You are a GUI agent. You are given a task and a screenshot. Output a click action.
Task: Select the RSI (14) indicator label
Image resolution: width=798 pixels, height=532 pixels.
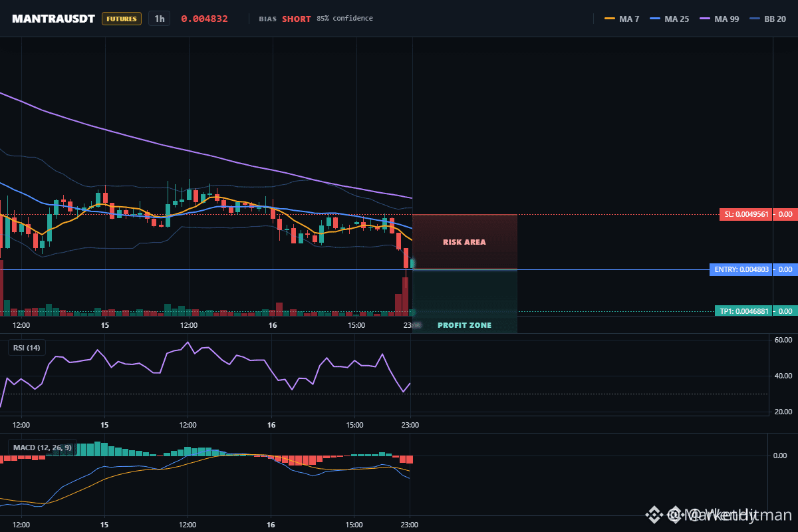tap(27, 348)
